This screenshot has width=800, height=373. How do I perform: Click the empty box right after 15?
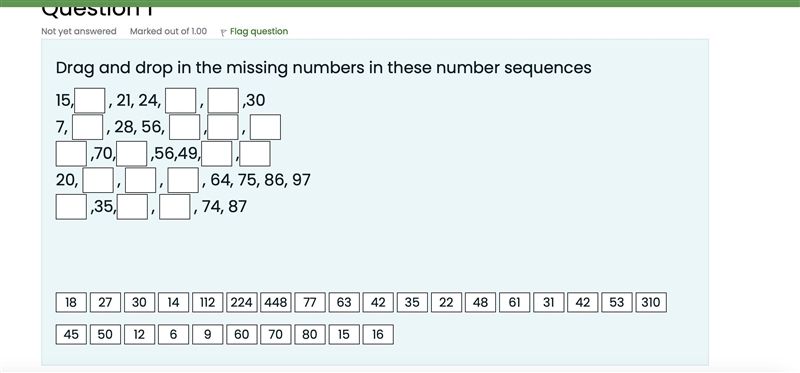pos(90,101)
